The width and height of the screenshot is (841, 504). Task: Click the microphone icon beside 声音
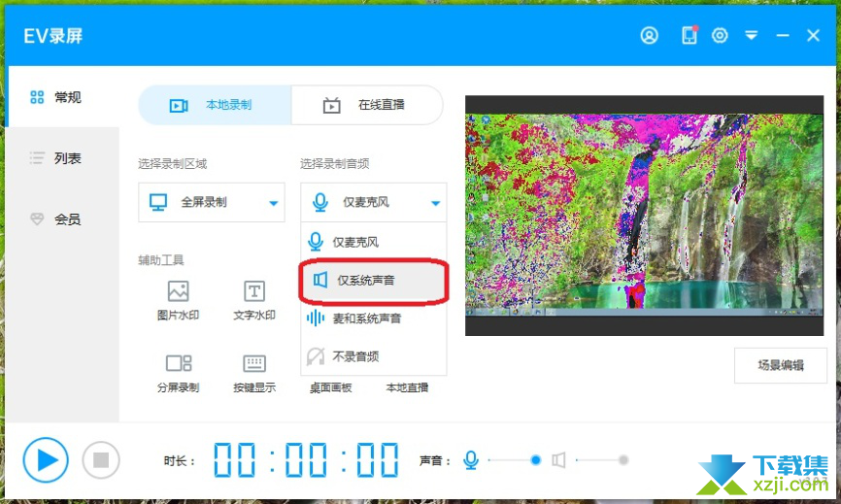tap(470, 460)
